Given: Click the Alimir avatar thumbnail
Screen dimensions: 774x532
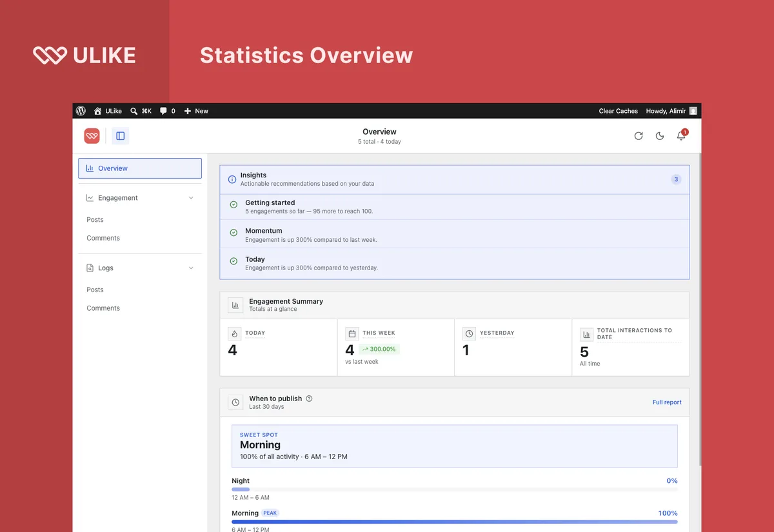Looking at the screenshot, I should [693, 111].
